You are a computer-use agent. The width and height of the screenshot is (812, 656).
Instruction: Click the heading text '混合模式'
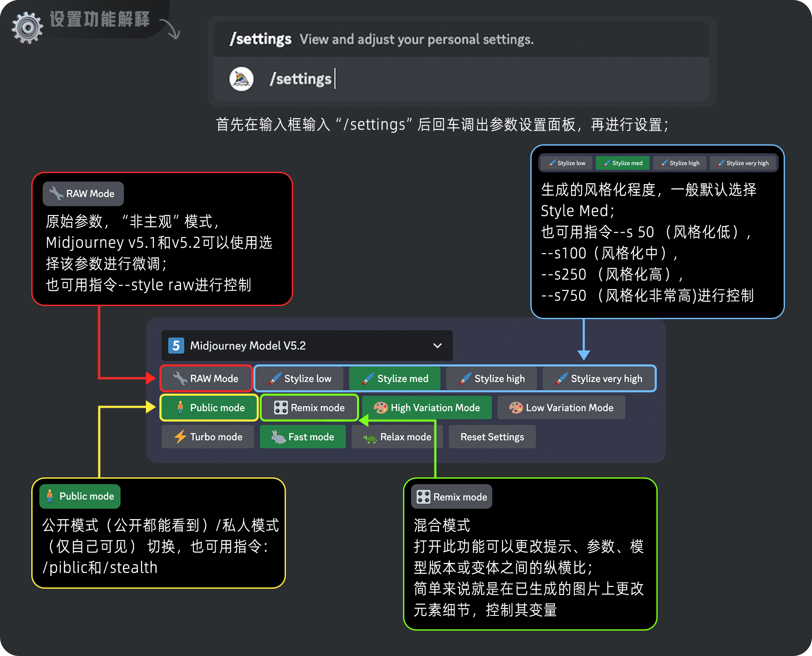pyautogui.click(x=442, y=525)
